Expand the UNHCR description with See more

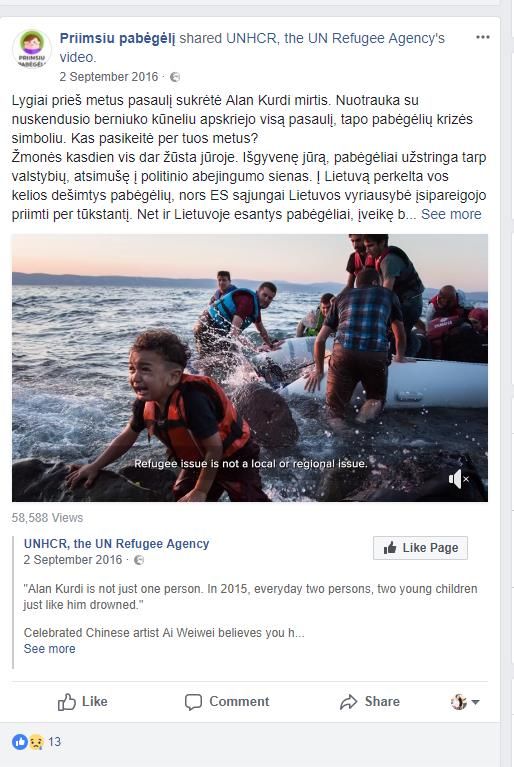[49, 649]
